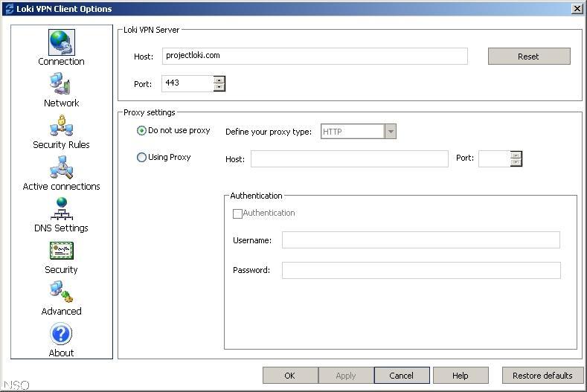
Task: Click the About question mark icon
Action: (x=61, y=333)
